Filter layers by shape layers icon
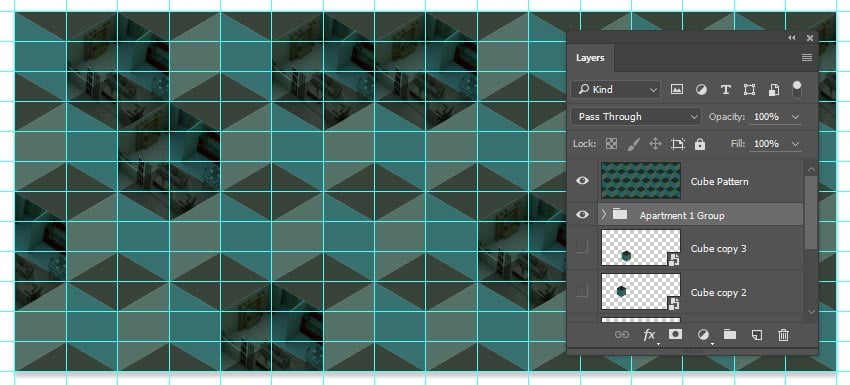This screenshot has height=385, width=850. 749,89
